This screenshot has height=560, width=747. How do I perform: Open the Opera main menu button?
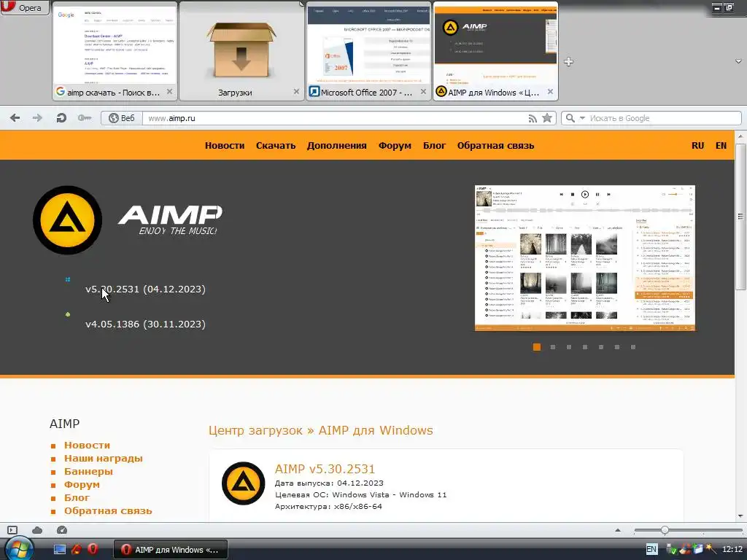pos(25,7)
